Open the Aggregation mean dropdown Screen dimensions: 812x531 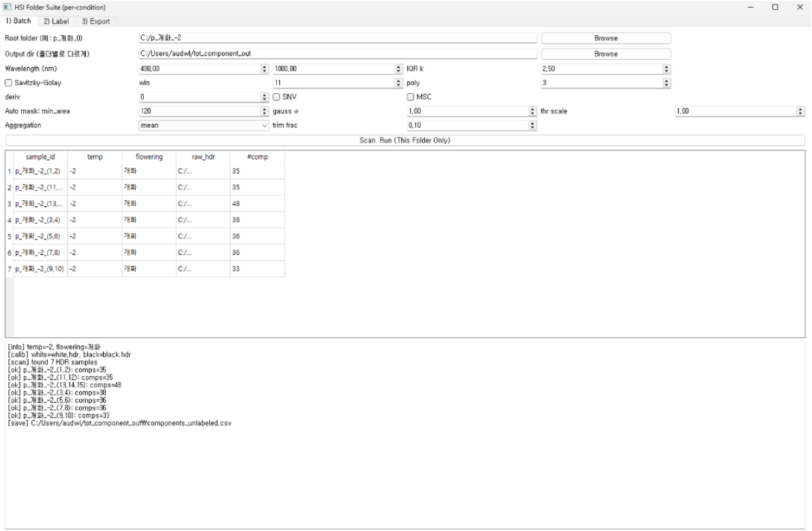tap(204, 125)
